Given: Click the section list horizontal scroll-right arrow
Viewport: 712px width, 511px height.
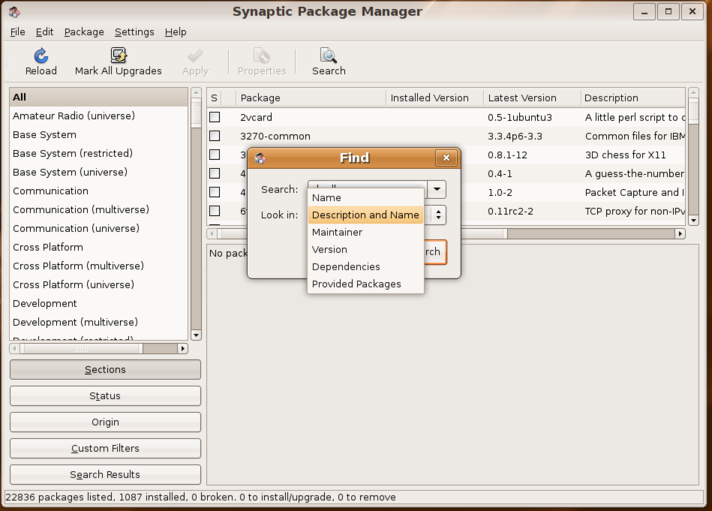Looking at the screenshot, I should [183, 348].
